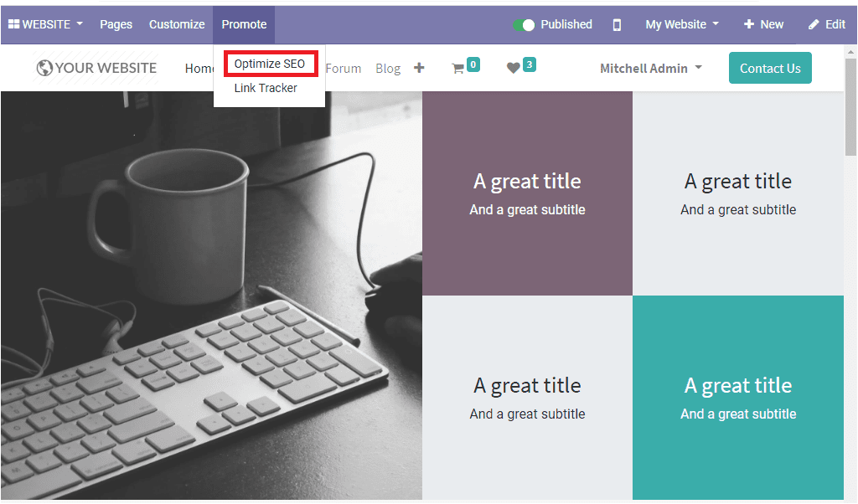Viewport: 858px width, 504px height.
Task: Click the great title in the purple block
Action: point(527,182)
